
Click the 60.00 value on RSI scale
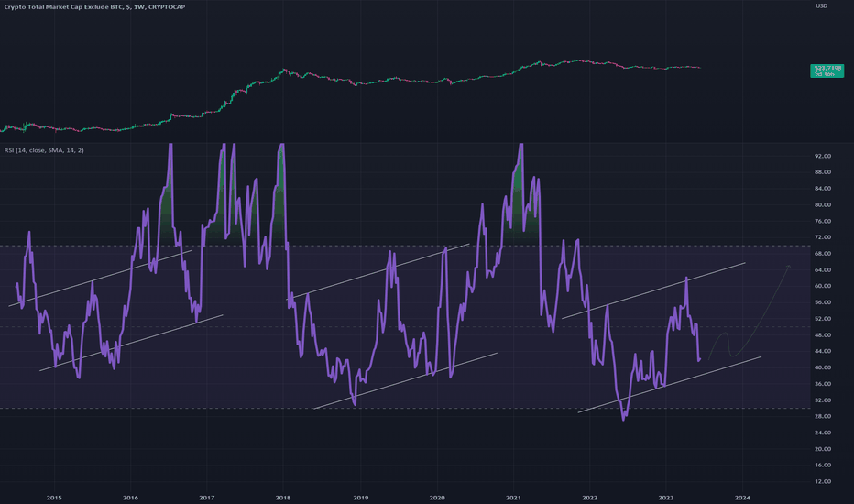[x=823, y=286]
